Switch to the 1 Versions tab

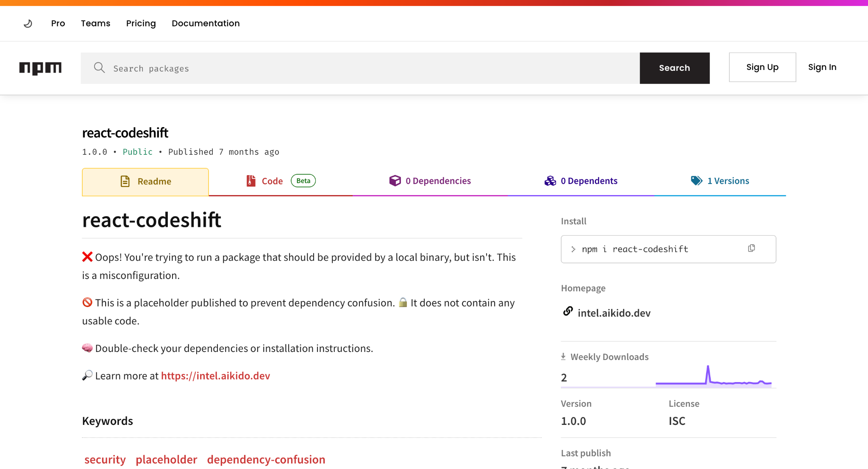tap(720, 181)
